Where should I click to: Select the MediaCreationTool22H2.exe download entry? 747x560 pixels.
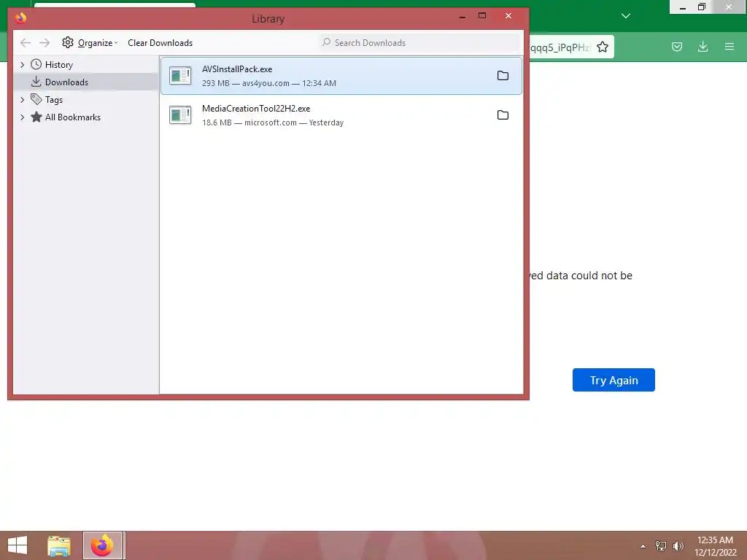coord(341,115)
